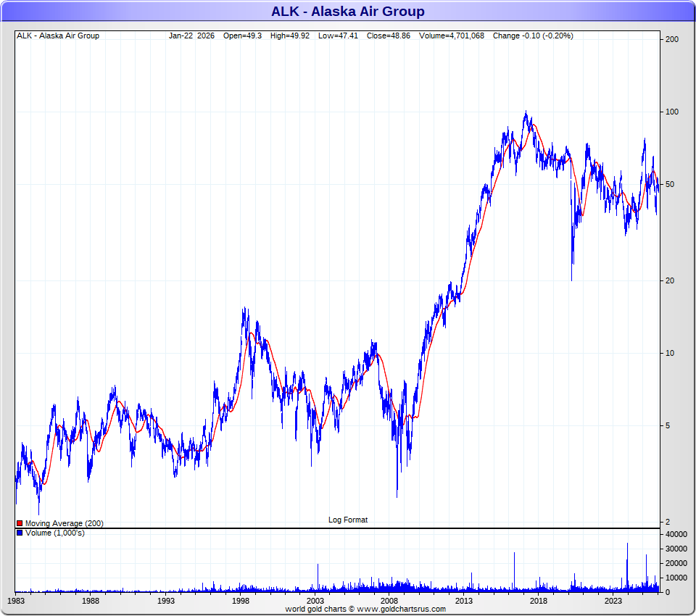696x616 pixels.
Task: Click the Volume=4,701,068 header value
Action: [x=452, y=36]
